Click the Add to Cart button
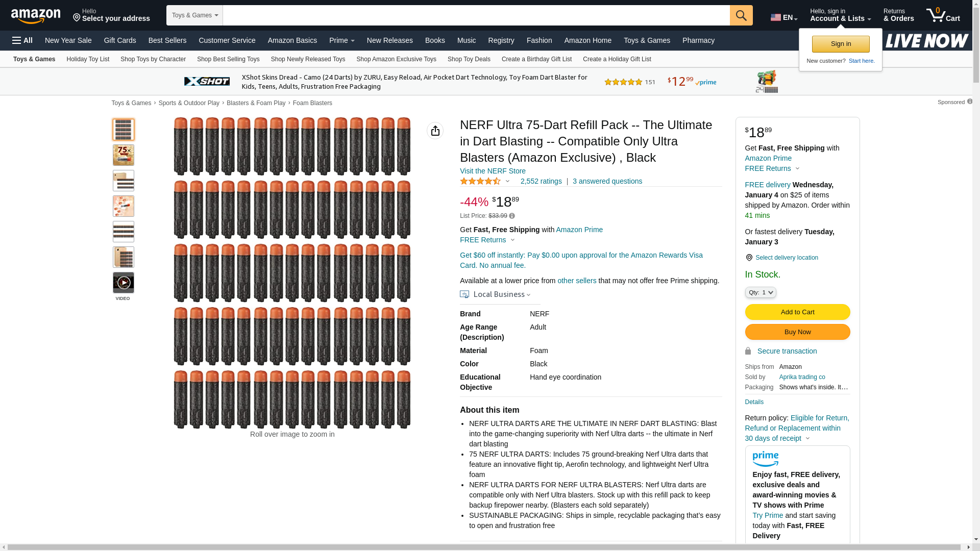The image size is (980, 551). pos(797,312)
